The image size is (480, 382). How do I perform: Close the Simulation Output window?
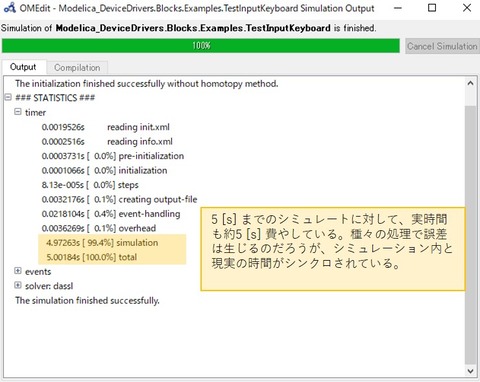[467, 8]
